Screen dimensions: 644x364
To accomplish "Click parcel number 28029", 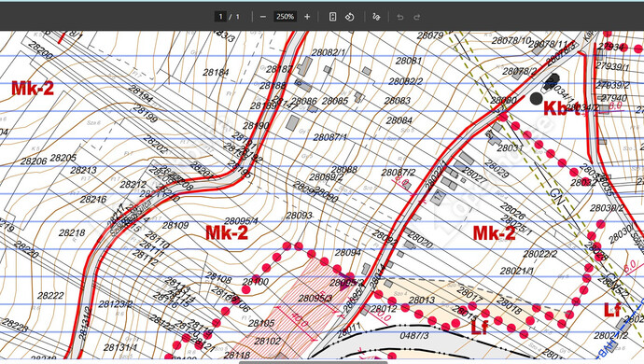I will (497, 169).
